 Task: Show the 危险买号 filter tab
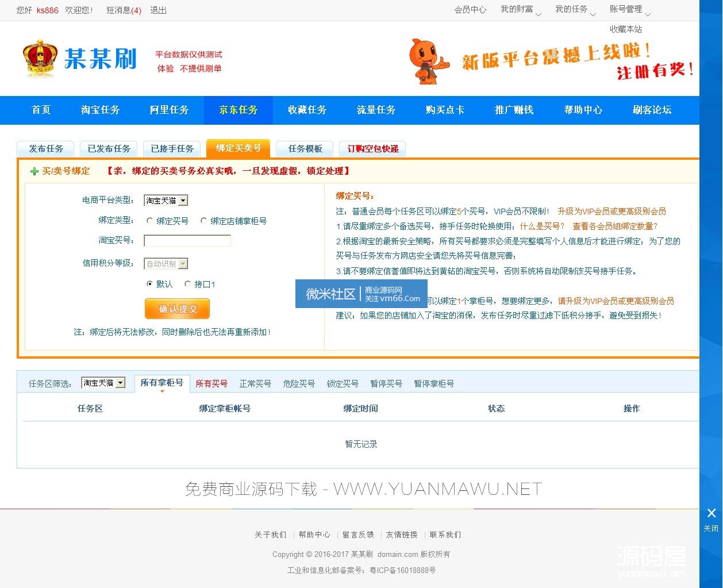pyautogui.click(x=299, y=383)
